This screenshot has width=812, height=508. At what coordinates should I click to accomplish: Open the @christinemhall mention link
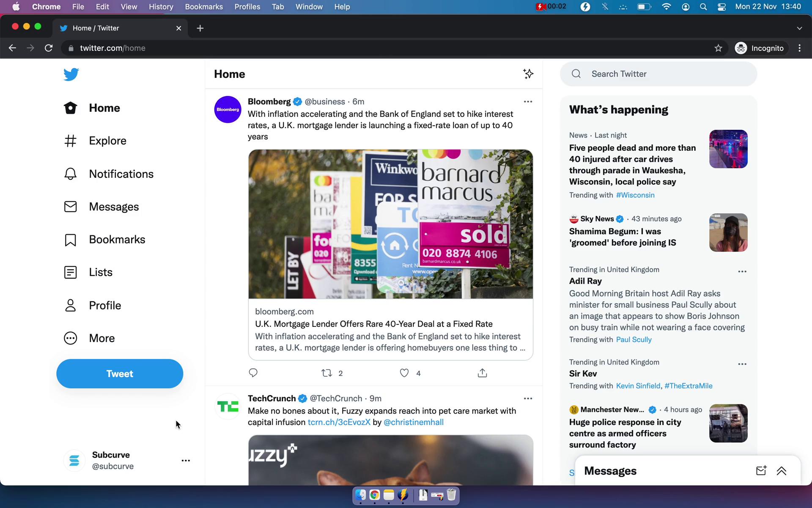click(x=413, y=422)
